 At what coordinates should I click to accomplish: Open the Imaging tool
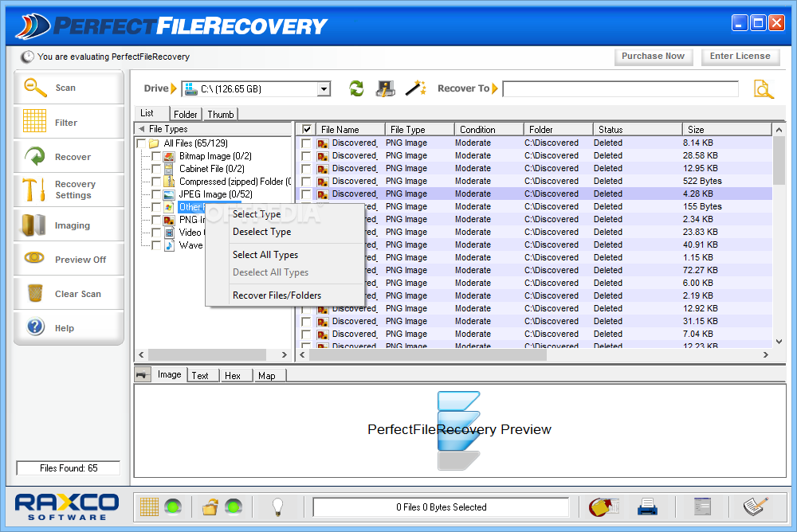(69, 225)
